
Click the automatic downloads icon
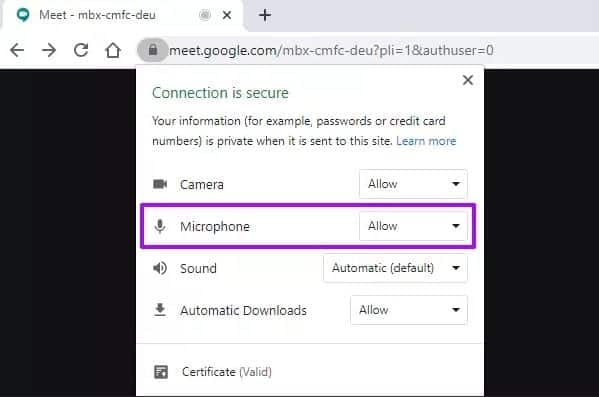(x=160, y=310)
